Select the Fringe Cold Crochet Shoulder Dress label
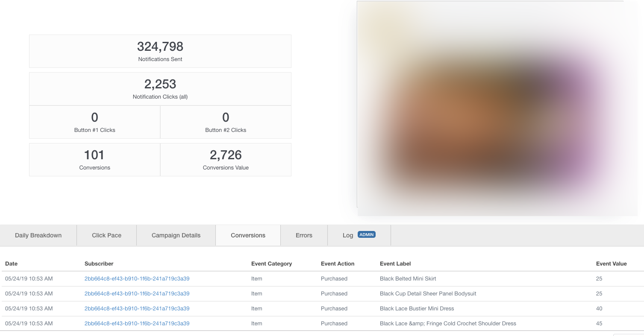This screenshot has width=644, height=336. point(448,324)
